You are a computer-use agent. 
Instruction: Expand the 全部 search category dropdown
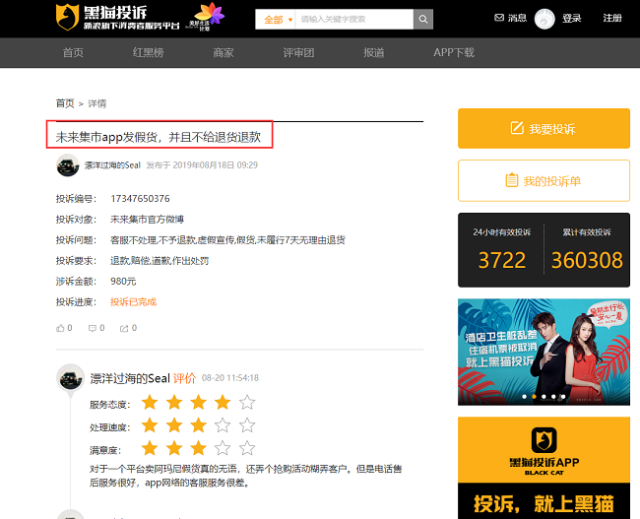pyautogui.click(x=275, y=19)
